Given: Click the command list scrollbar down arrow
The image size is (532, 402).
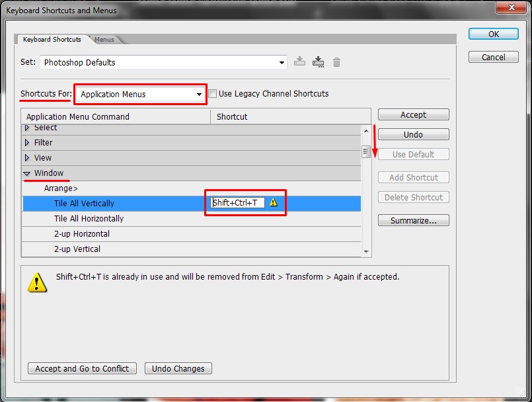Looking at the screenshot, I should [x=366, y=252].
